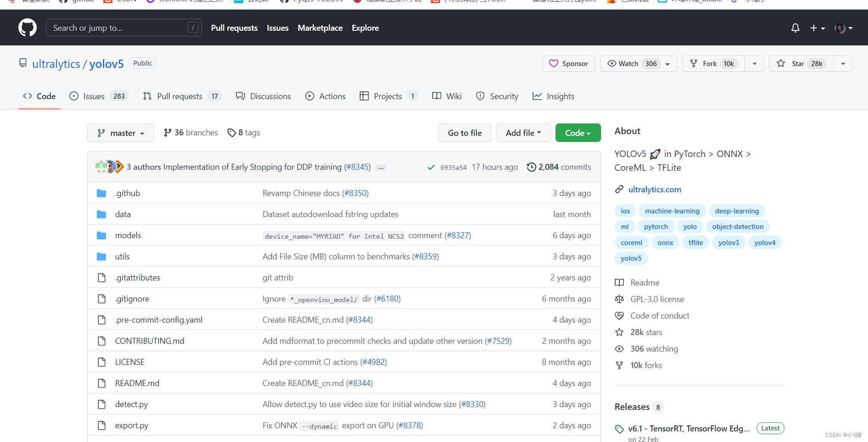Click the Go to file button
Image resolution: width=868 pixels, height=442 pixels.
pos(465,133)
